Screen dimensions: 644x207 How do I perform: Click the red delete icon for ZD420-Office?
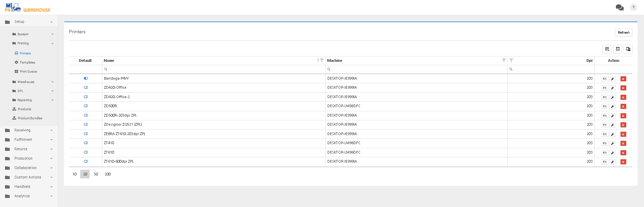623,88
